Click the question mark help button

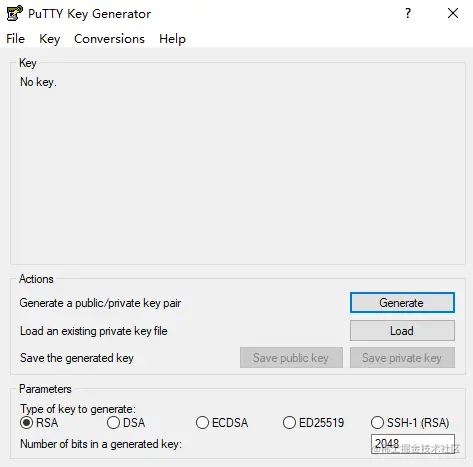tap(408, 13)
